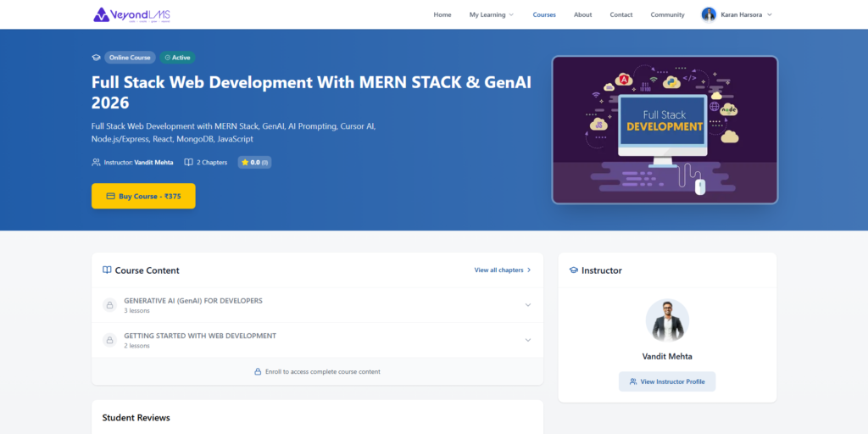The height and width of the screenshot is (434, 868).
Task: Click the 0.0 rating badge
Action: pyautogui.click(x=254, y=162)
